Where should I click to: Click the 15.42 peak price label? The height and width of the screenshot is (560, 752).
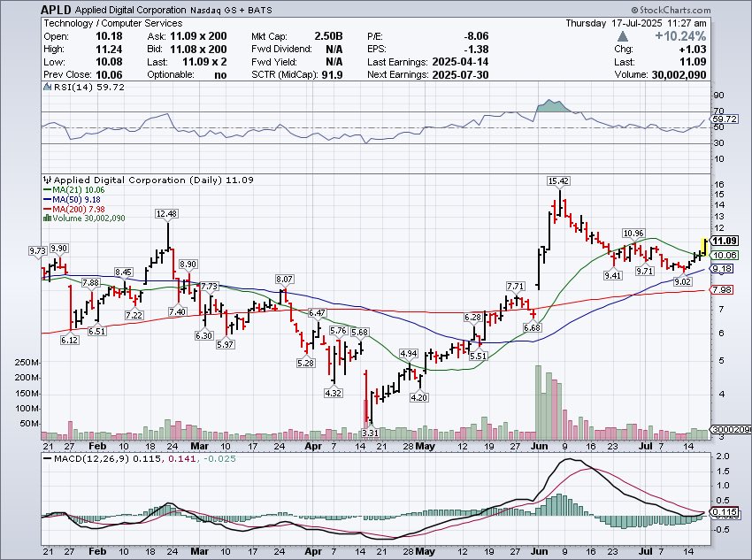point(559,180)
